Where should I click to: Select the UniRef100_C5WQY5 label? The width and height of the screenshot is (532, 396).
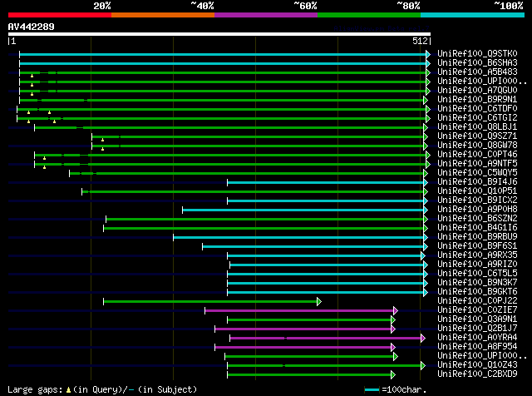click(x=477, y=173)
